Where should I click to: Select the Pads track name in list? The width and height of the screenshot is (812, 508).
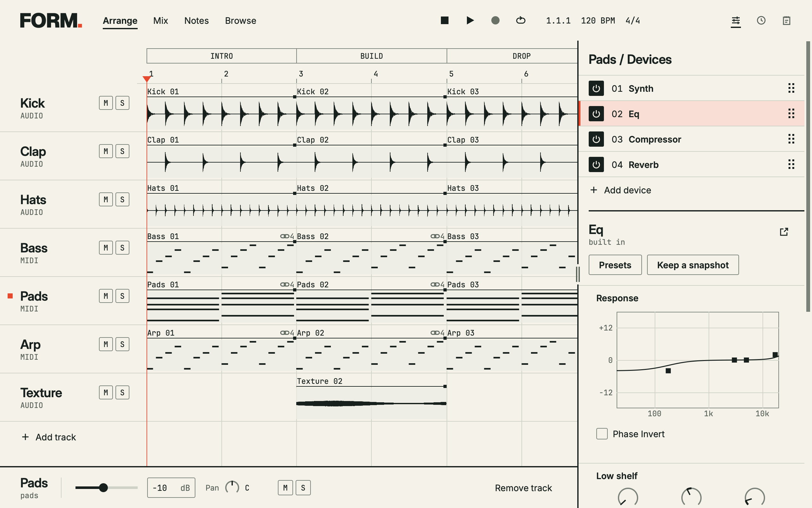(34, 296)
